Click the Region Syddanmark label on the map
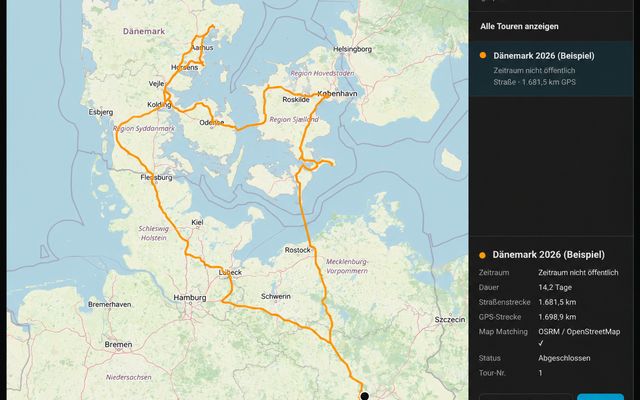The height and width of the screenshot is (400, 640). click(144, 129)
